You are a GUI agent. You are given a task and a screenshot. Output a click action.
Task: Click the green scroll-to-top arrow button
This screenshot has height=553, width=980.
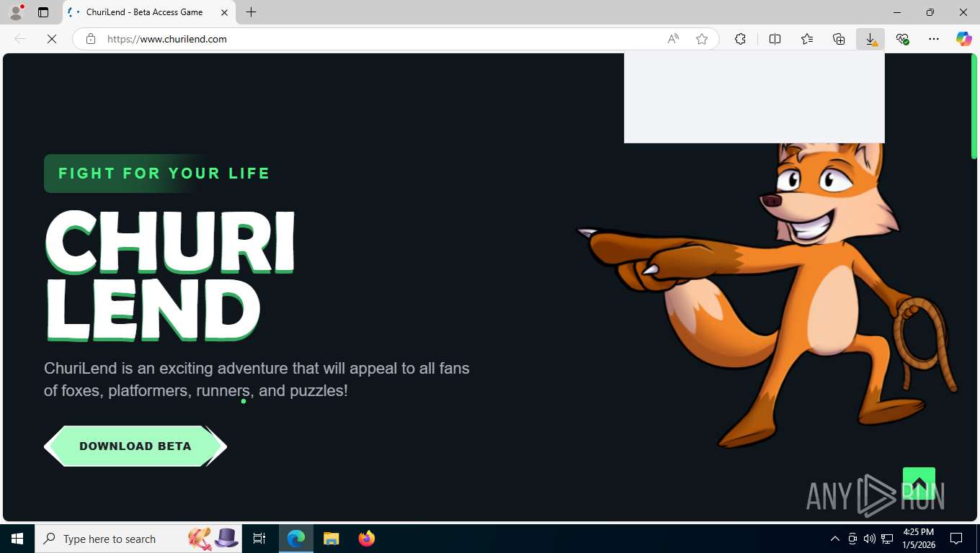(x=919, y=483)
